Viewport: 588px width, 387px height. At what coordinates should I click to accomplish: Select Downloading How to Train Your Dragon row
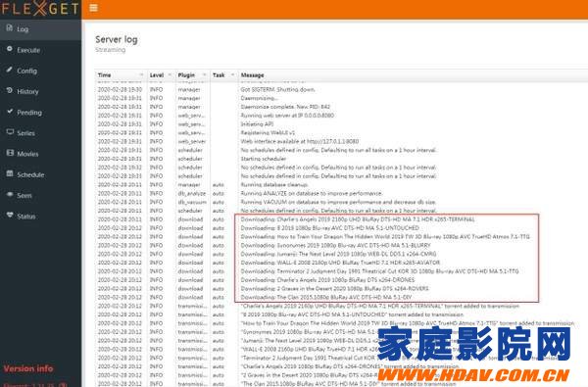(x=385, y=237)
